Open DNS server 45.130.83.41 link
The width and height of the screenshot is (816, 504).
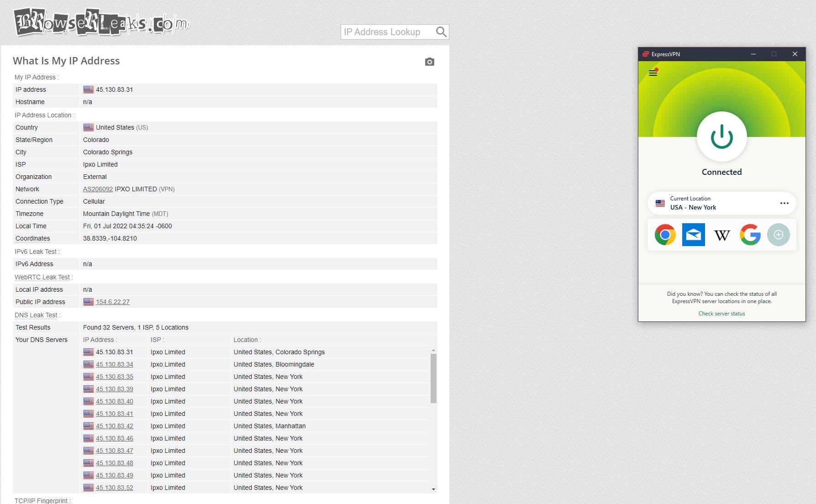coord(114,414)
